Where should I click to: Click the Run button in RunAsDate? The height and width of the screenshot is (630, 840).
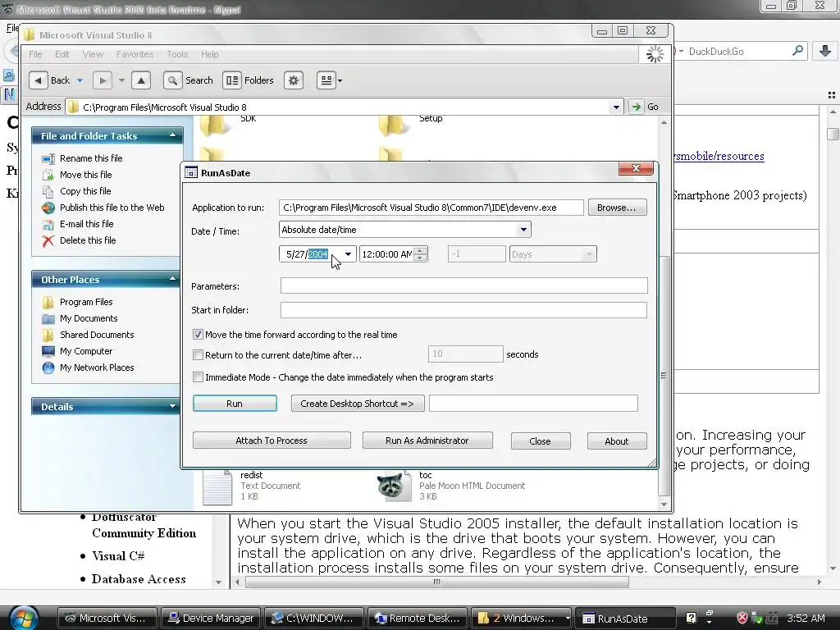point(235,404)
